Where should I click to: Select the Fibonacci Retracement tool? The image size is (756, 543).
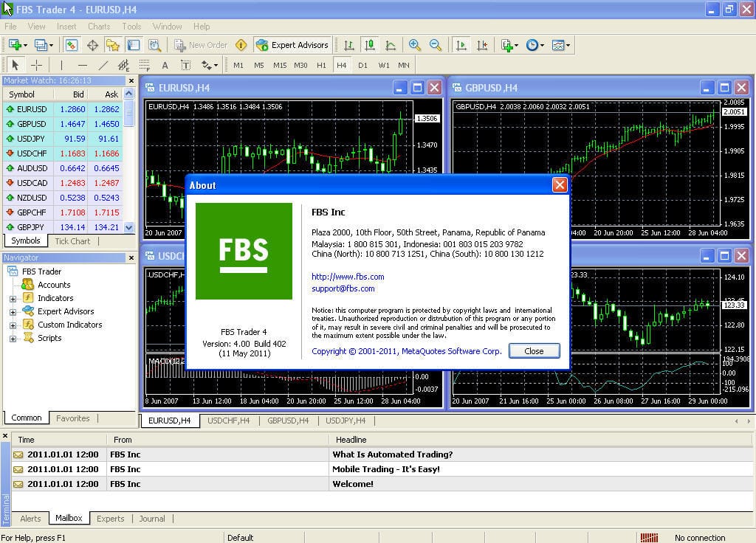click(145, 65)
